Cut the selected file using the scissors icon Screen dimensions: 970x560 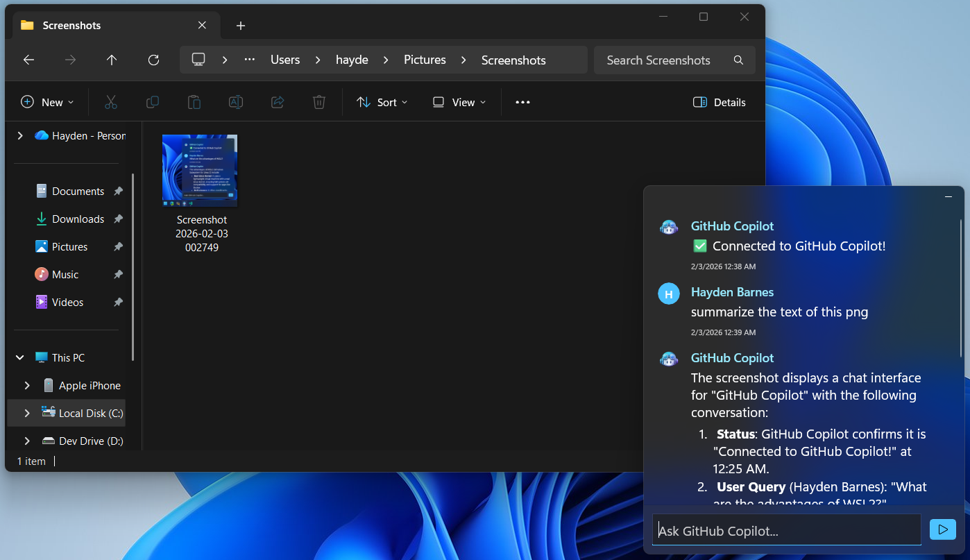point(111,102)
